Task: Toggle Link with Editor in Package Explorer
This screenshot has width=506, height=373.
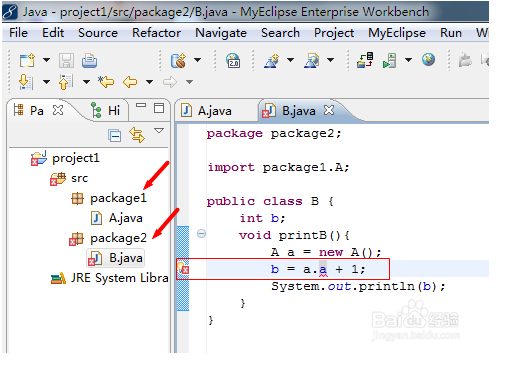Action: [137, 135]
